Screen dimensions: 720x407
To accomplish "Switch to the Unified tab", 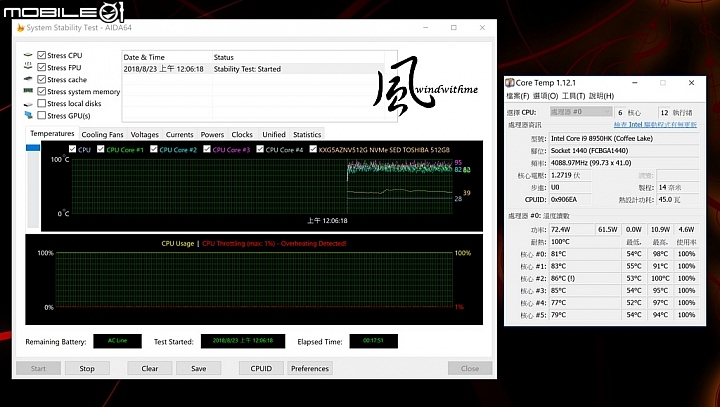I will click(274, 135).
